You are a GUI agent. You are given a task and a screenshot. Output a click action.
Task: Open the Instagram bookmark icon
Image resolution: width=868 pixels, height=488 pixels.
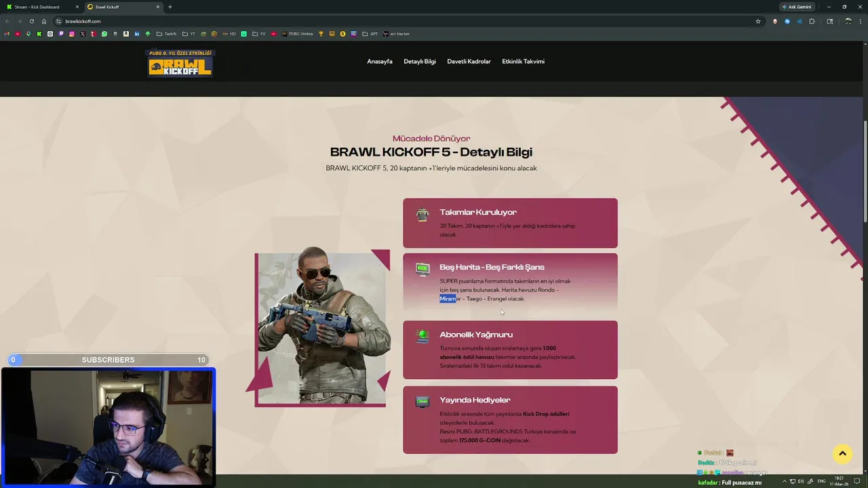[72, 34]
